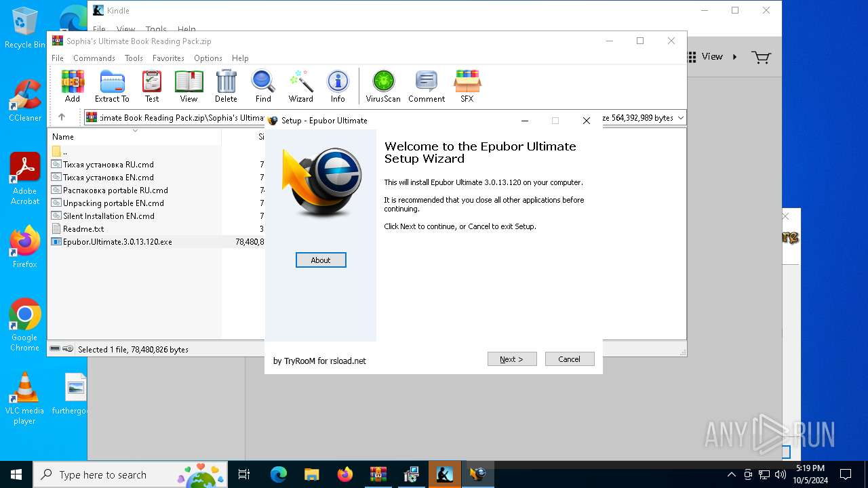The width and height of the screenshot is (868, 488).
Task: Open the notifications center icon
Action: 846,474
